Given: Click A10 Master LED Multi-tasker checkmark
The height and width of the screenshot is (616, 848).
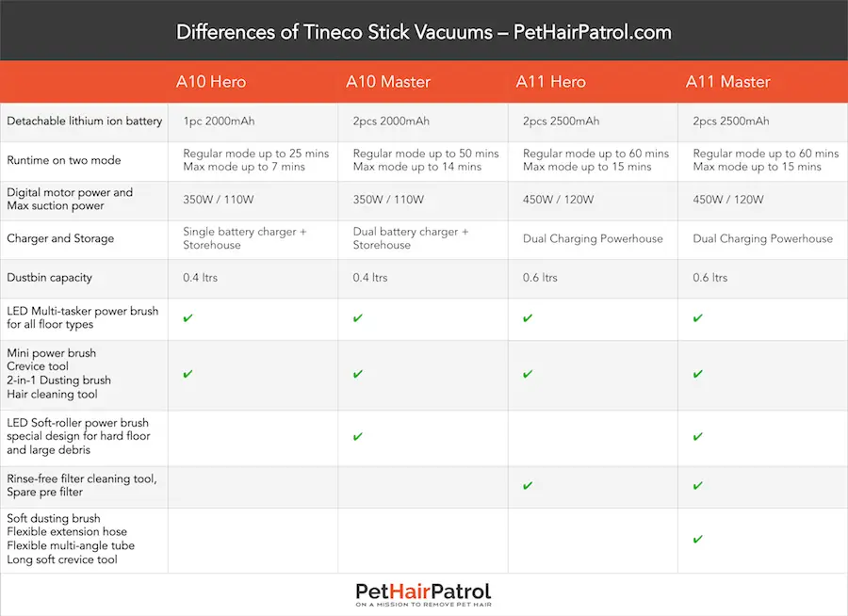Looking at the screenshot, I should pos(357,318).
